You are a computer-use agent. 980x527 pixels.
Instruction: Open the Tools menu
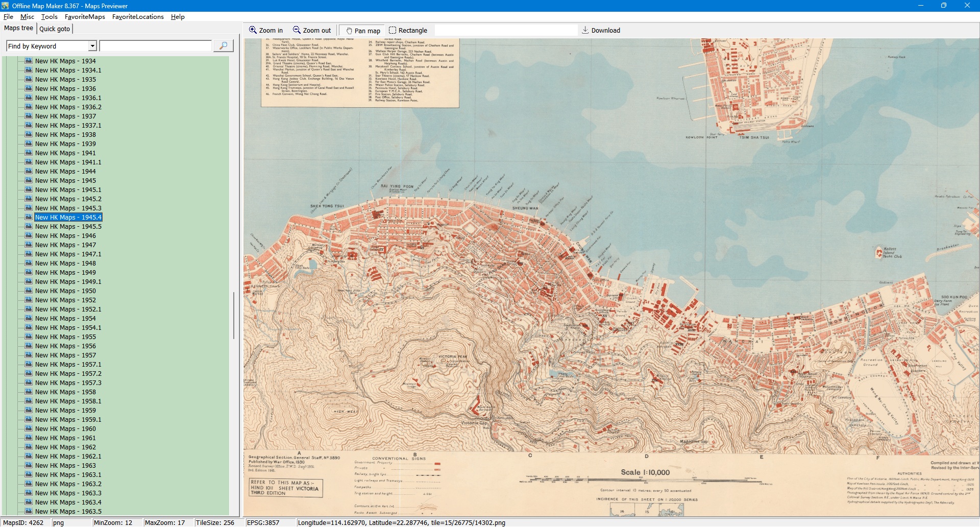49,17
